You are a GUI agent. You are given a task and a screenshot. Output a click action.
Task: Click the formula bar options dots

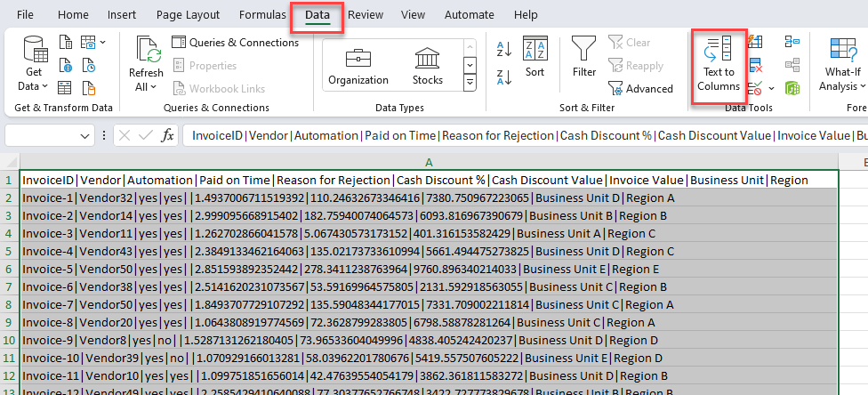[104, 136]
